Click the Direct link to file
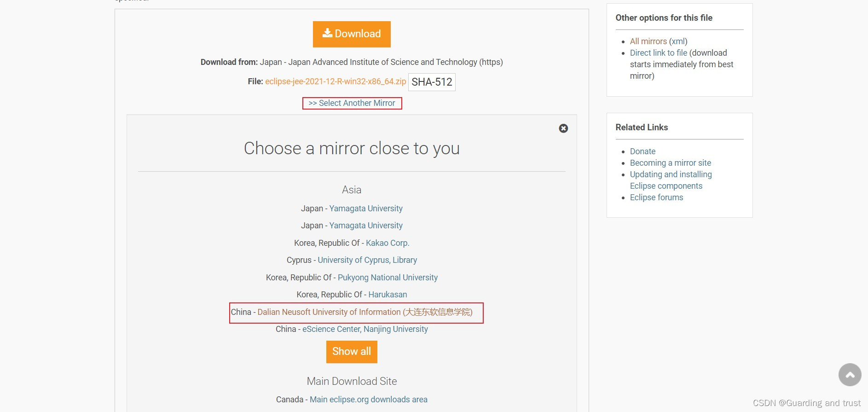868x412 pixels. [659, 53]
